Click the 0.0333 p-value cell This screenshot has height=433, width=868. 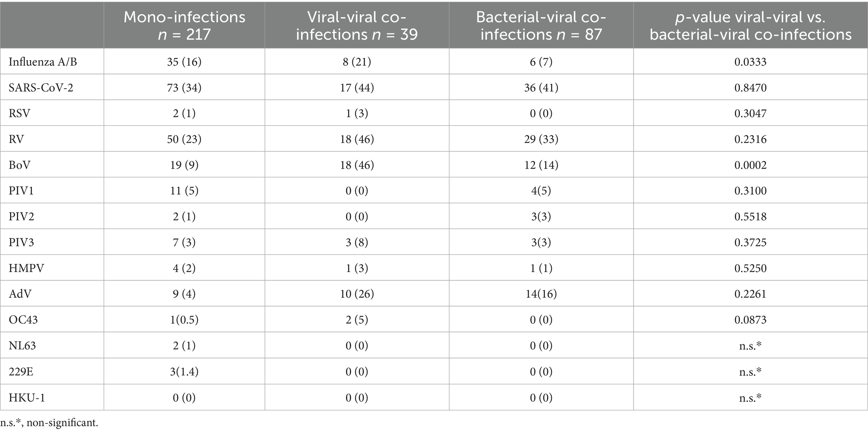750,62
